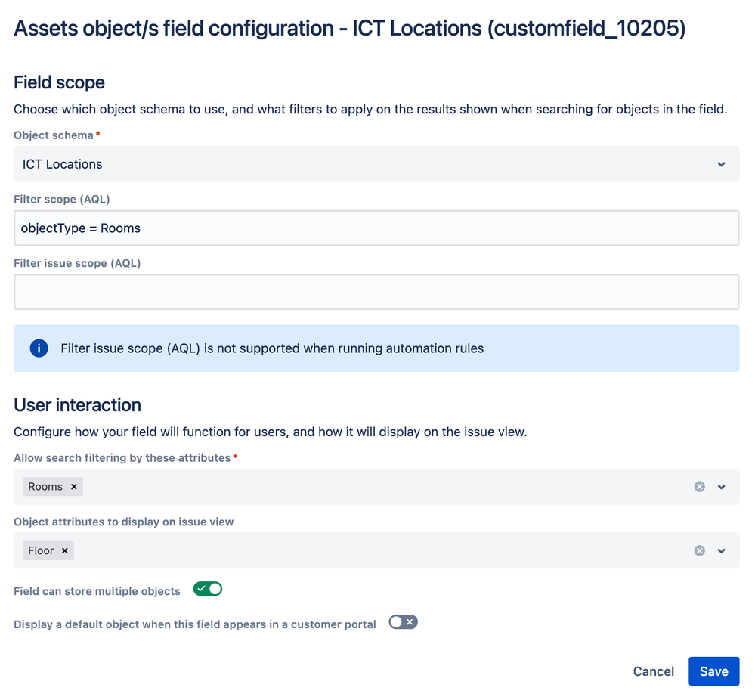Viewport: 755px width, 700px height.
Task: Click inside issue view attributes box
Action: click(378, 550)
